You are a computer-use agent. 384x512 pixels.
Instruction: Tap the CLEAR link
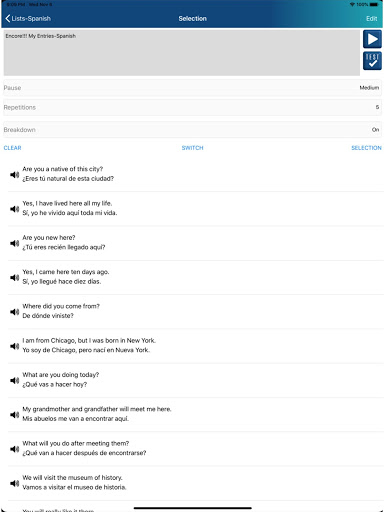pos(12,148)
